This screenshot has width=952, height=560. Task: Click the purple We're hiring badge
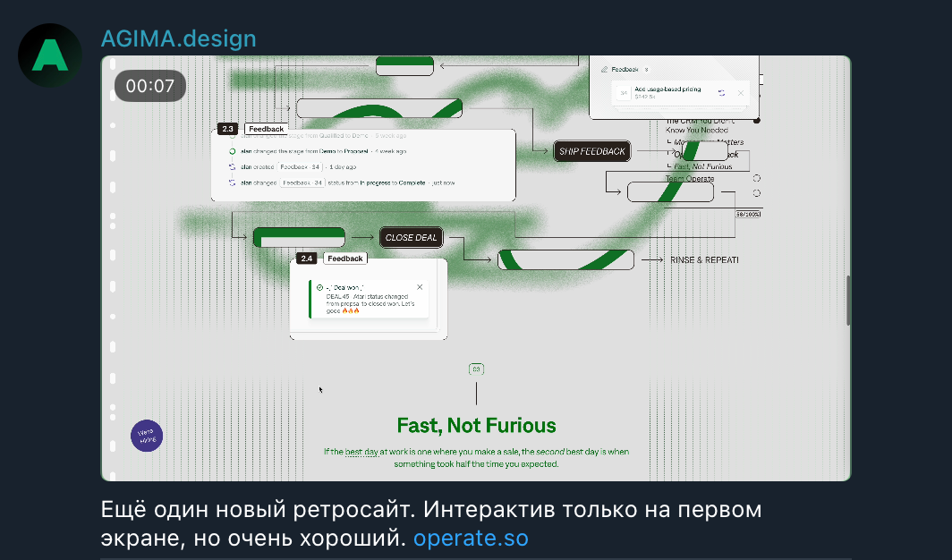(x=147, y=436)
